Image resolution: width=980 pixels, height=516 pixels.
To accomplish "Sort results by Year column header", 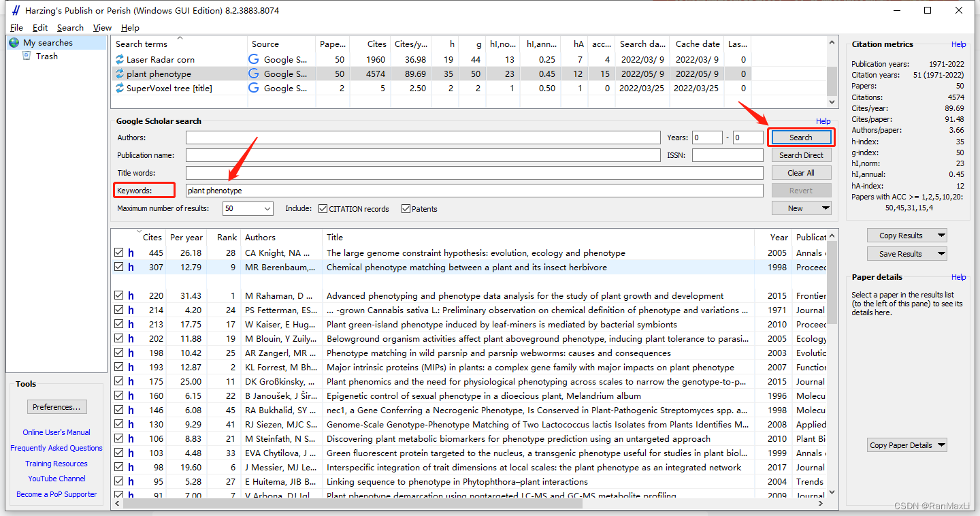I will pos(779,238).
